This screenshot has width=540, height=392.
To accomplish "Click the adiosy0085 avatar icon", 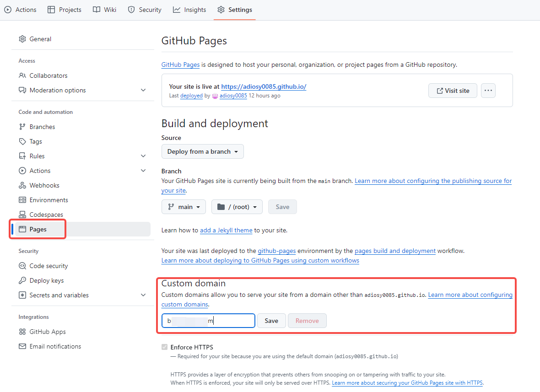I will 215,96.
